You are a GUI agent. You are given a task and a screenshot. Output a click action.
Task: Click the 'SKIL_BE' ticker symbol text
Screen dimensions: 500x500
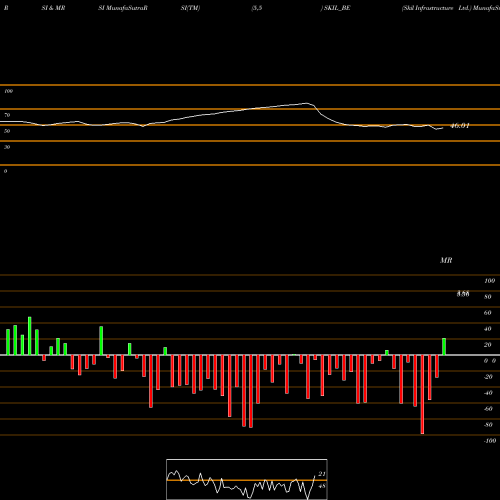click(337, 8)
